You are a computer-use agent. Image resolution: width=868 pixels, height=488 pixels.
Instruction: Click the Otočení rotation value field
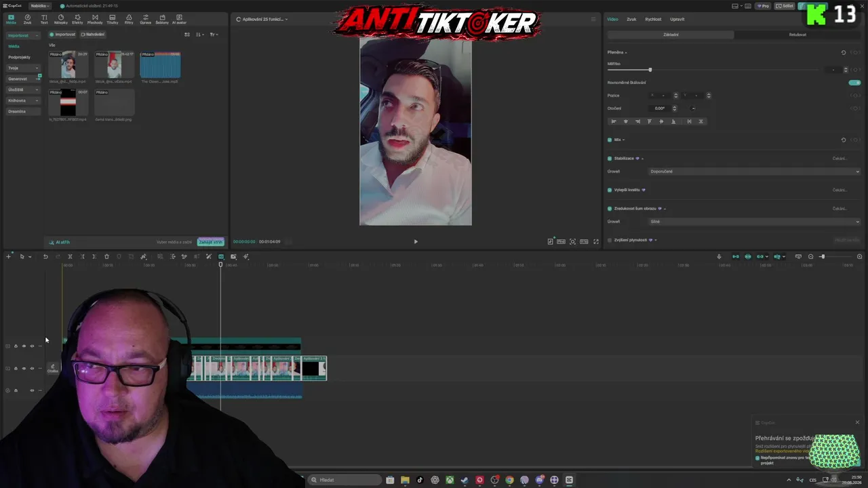(x=660, y=108)
